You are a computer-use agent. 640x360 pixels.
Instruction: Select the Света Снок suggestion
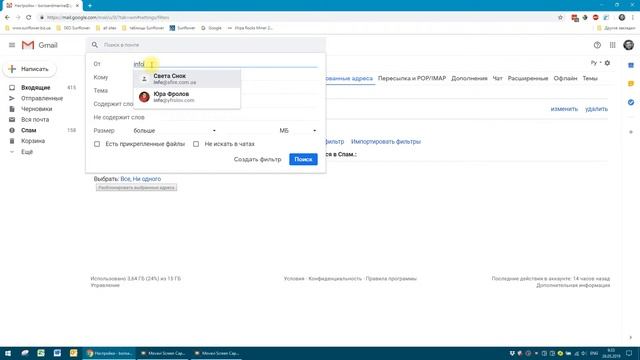click(x=187, y=79)
